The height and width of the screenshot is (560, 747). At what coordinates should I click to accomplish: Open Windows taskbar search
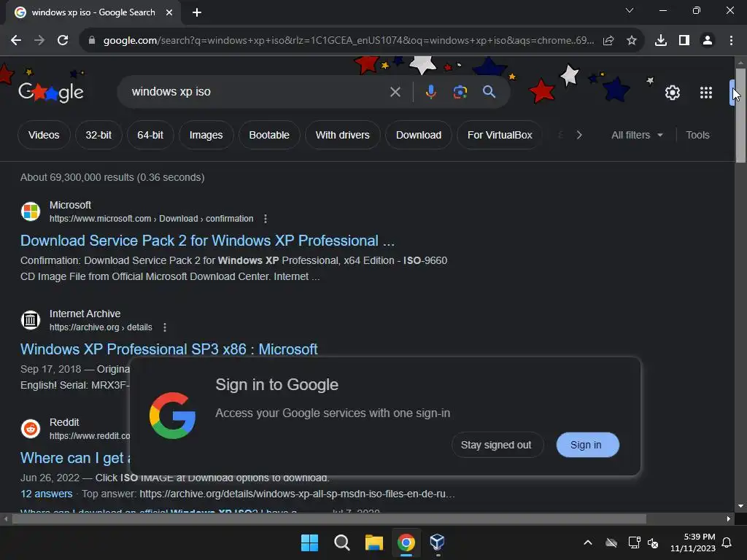[x=341, y=542]
